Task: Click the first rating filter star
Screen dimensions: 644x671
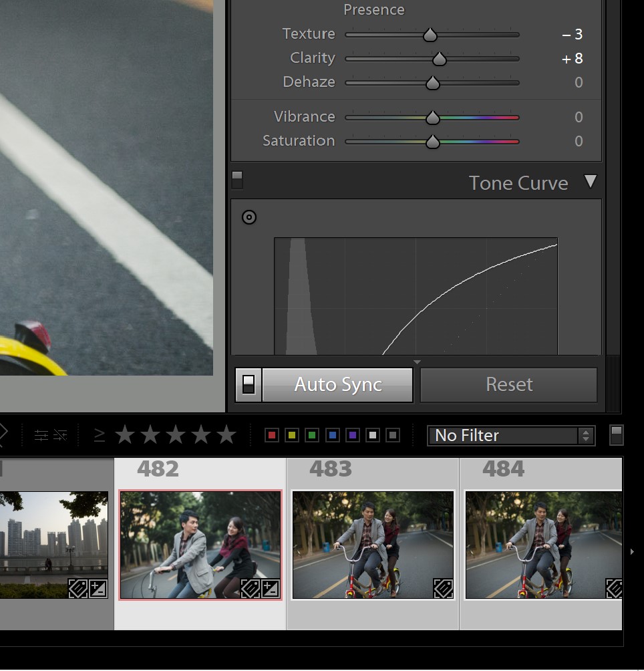Action: click(125, 435)
